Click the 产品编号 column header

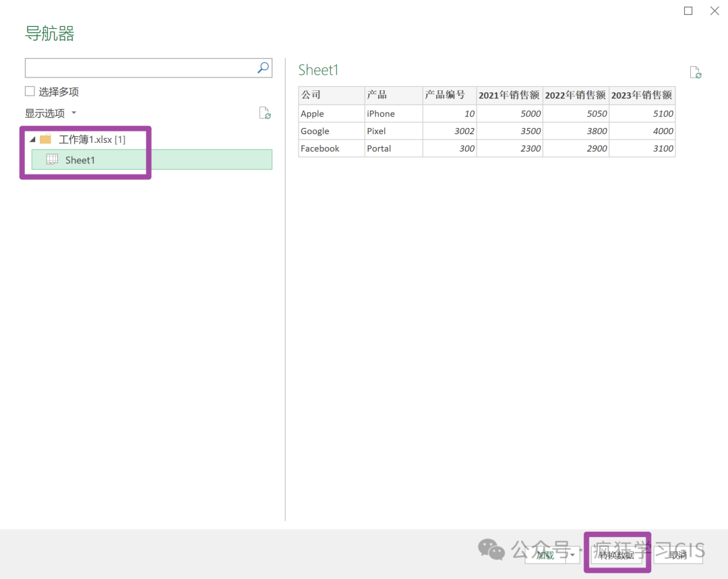click(x=450, y=95)
